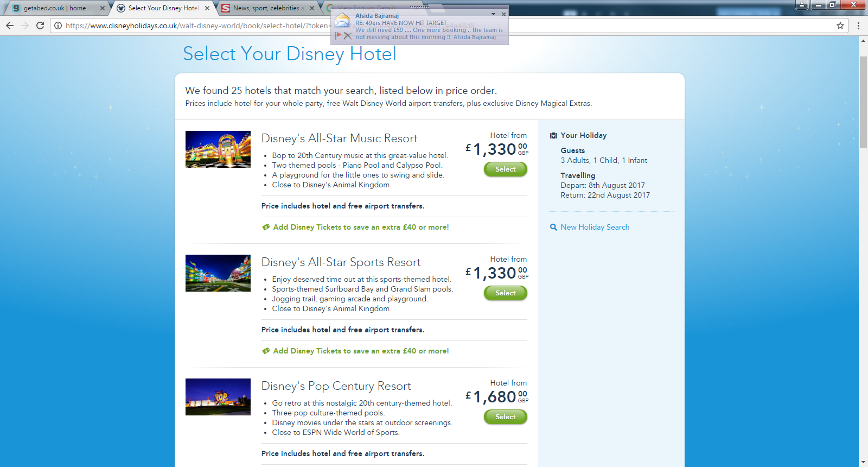Bookmark this page with the star icon
Viewport: 868px width, 467px height.
pyautogui.click(x=840, y=26)
